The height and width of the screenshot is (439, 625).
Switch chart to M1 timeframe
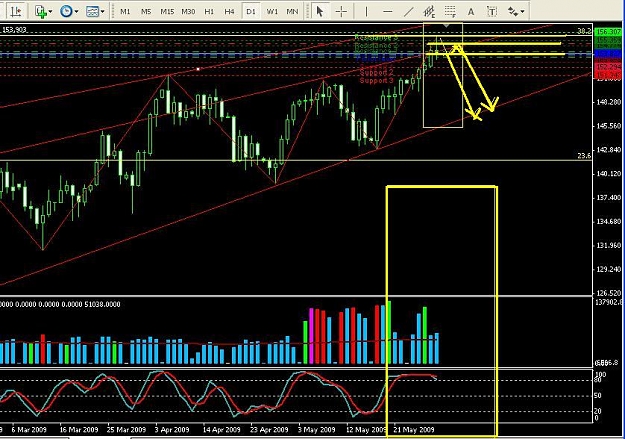(x=125, y=12)
